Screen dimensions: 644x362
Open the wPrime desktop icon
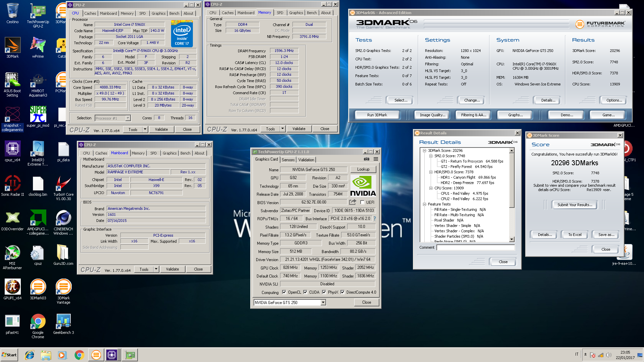pos(38,47)
